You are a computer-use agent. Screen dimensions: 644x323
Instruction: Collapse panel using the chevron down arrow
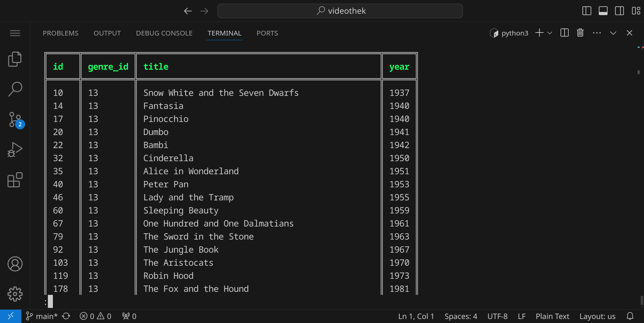(613, 33)
